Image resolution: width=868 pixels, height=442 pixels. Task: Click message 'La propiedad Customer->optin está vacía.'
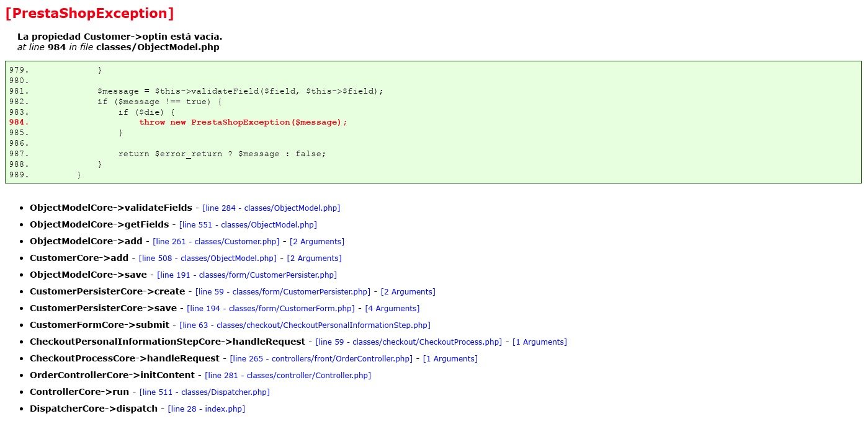120,37
